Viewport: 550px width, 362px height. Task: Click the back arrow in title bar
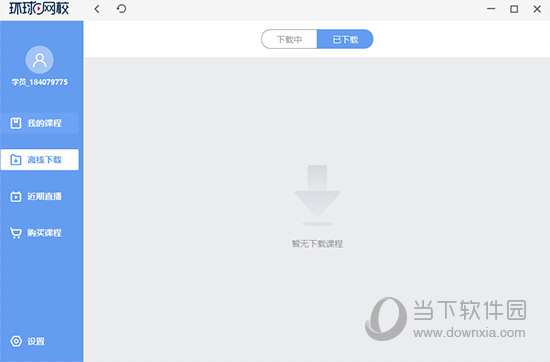tap(97, 9)
